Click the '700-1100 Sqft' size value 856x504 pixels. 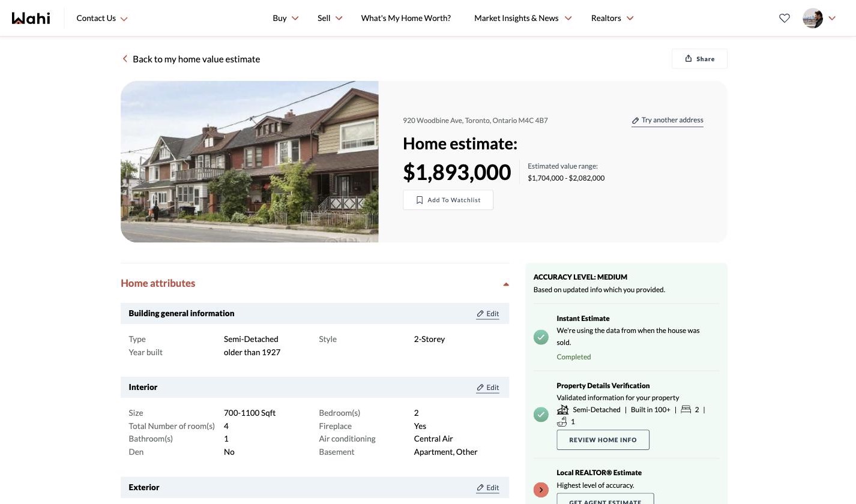click(x=250, y=413)
